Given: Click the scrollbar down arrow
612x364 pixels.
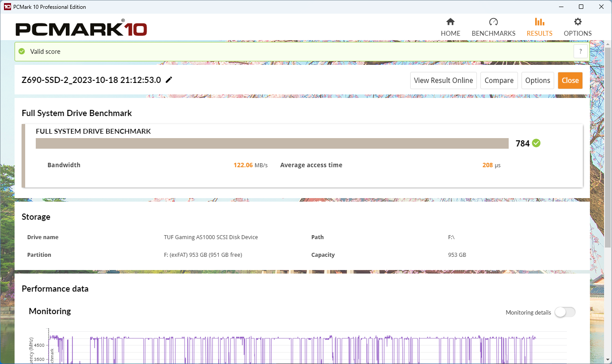Looking at the screenshot, I should 608,360.
